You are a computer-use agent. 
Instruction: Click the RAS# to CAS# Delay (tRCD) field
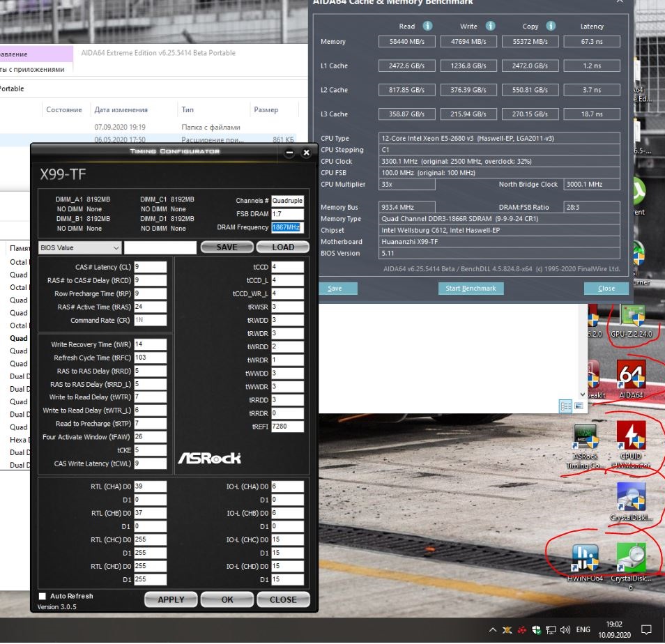click(x=151, y=280)
